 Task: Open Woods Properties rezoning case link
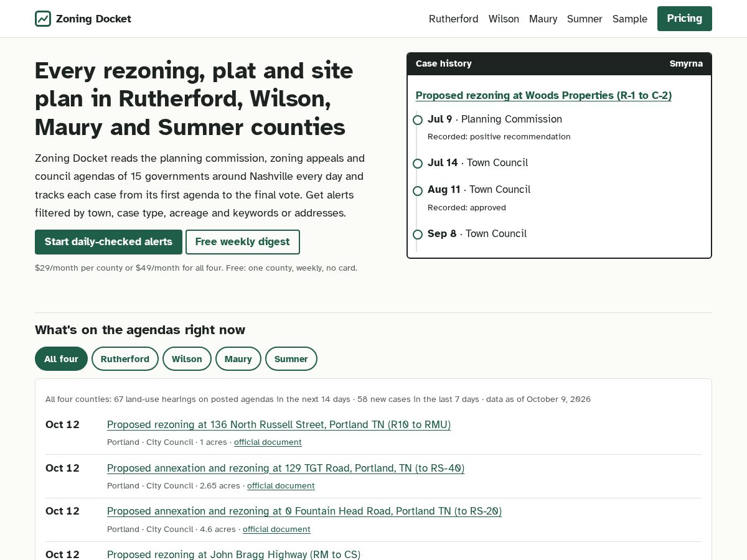point(543,95)
